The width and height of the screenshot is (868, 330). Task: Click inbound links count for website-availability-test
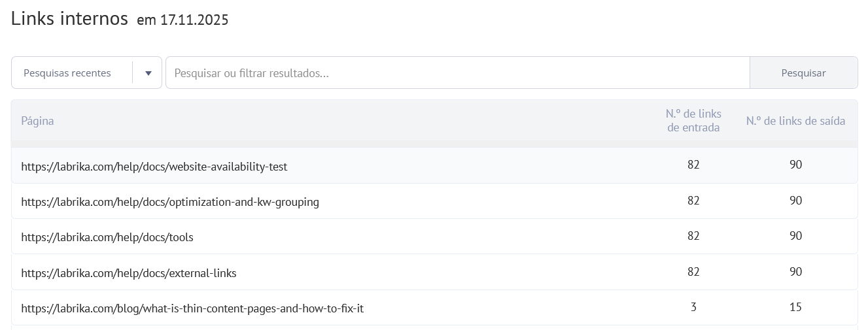(x=693, y=165)
